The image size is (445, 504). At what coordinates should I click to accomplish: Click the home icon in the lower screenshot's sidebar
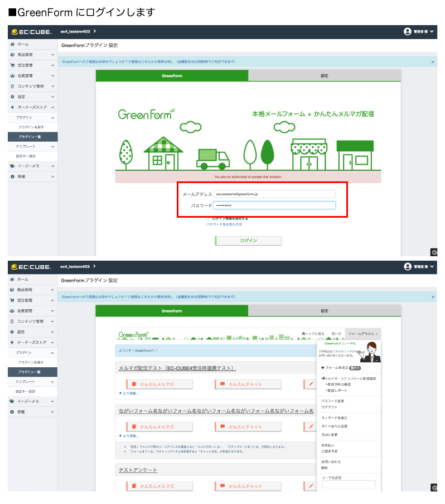pyautogui.click(x=12, y=279)
